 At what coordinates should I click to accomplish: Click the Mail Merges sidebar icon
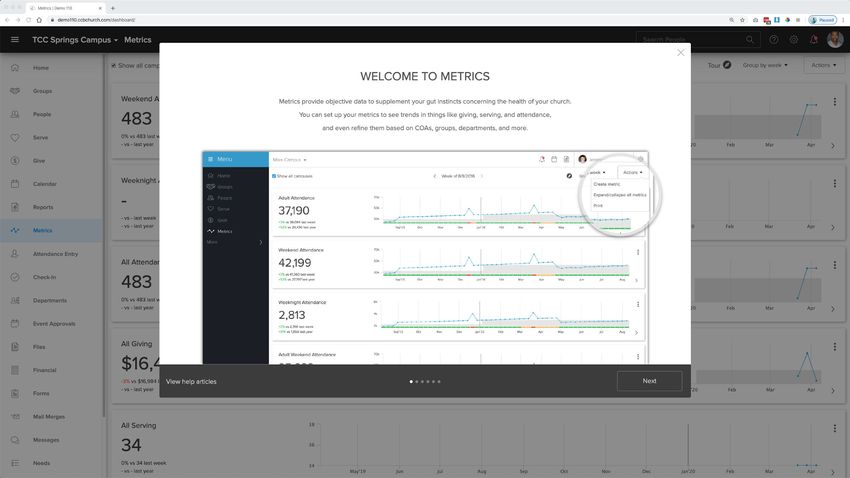[x=15, y=417]
